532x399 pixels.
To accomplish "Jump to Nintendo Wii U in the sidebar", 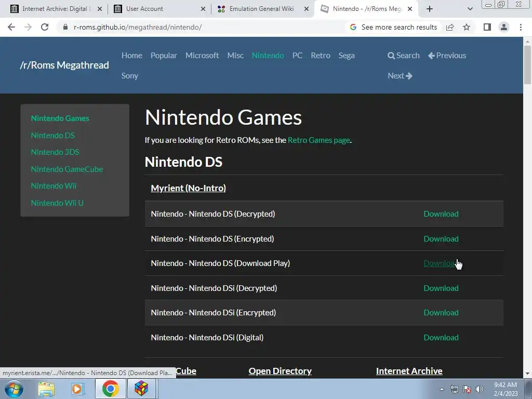I will (x=57, y=203).
